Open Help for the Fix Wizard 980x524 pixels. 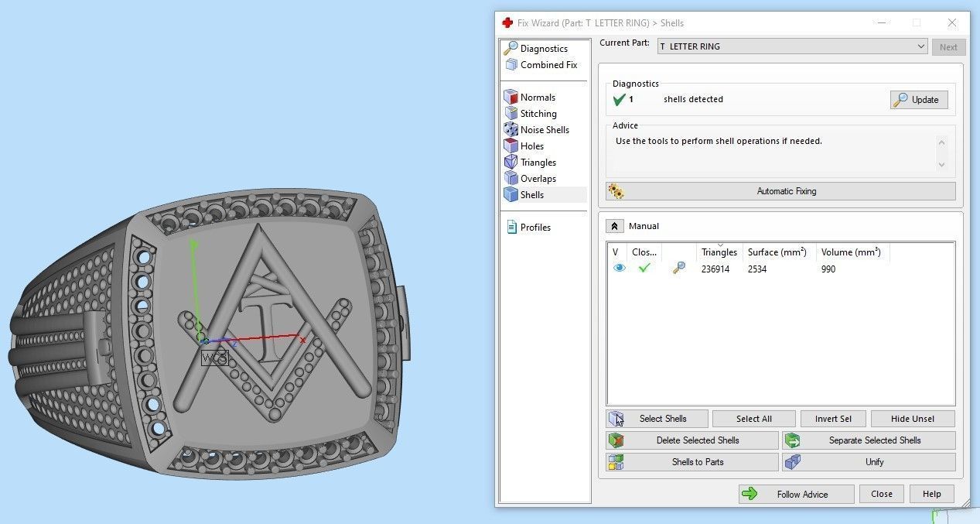point(931,494)
